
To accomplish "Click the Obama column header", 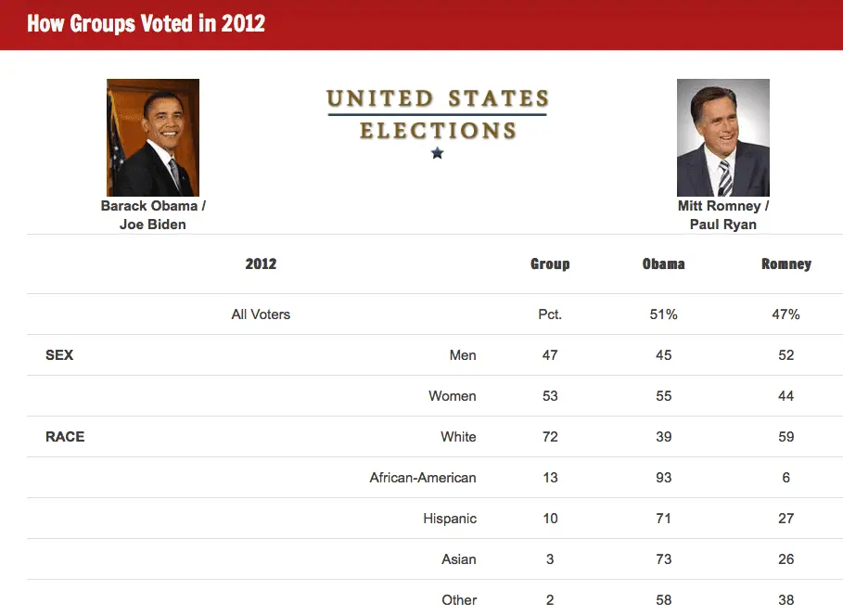I will [663, 263].
